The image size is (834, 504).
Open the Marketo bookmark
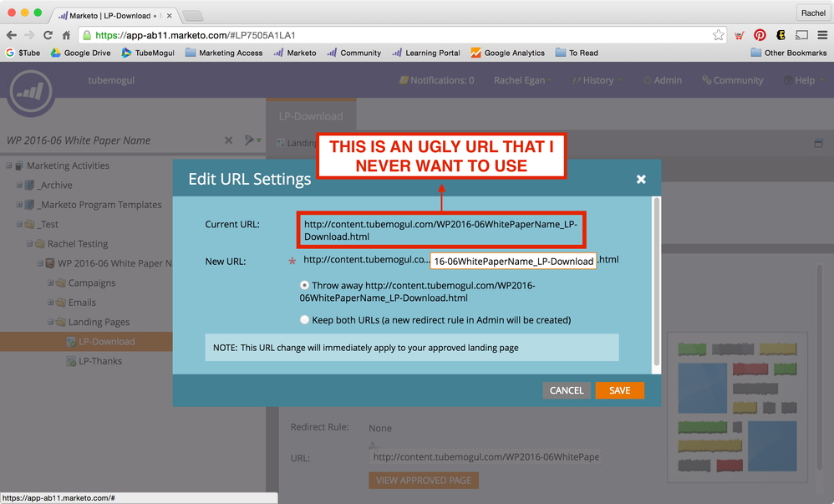[x=295, y=53]
